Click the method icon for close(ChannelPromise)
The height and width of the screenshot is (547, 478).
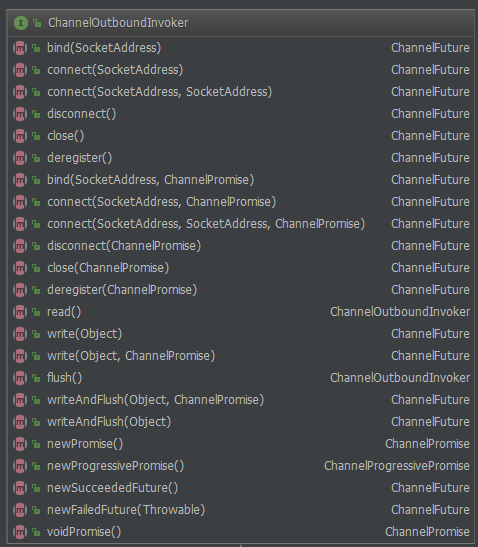(20, 268)
